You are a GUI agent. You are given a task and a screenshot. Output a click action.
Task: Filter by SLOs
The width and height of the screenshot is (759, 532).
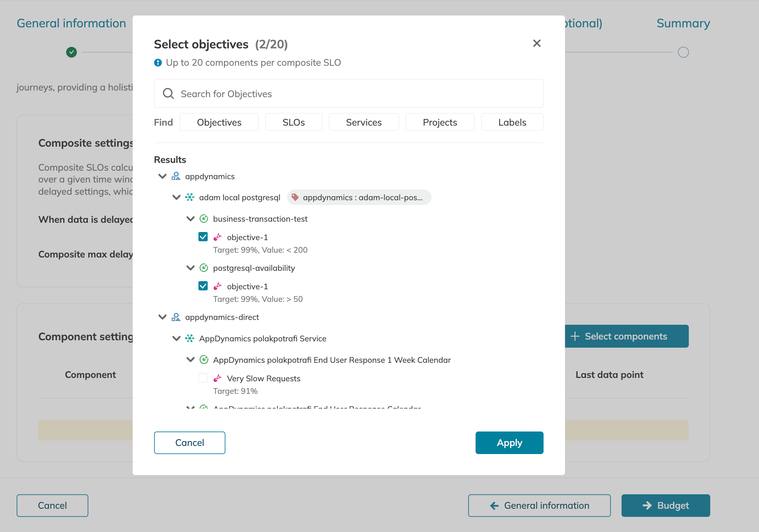pyautogui.click(x=294, y=122)
